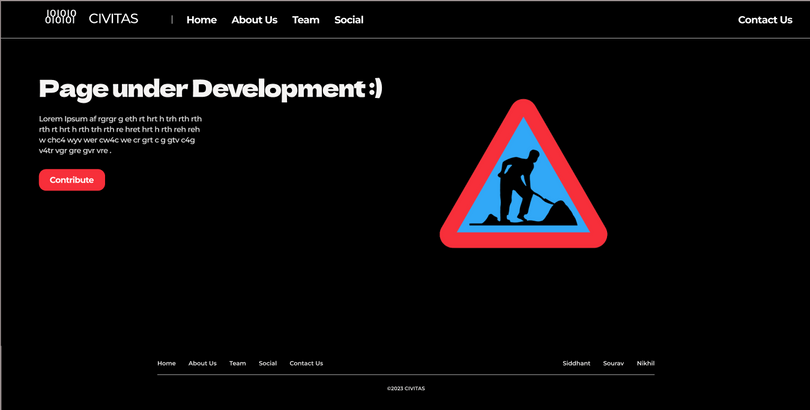Open the footer Home link
The width and height of the screenshot is (810, 410).
pos(166,363)
